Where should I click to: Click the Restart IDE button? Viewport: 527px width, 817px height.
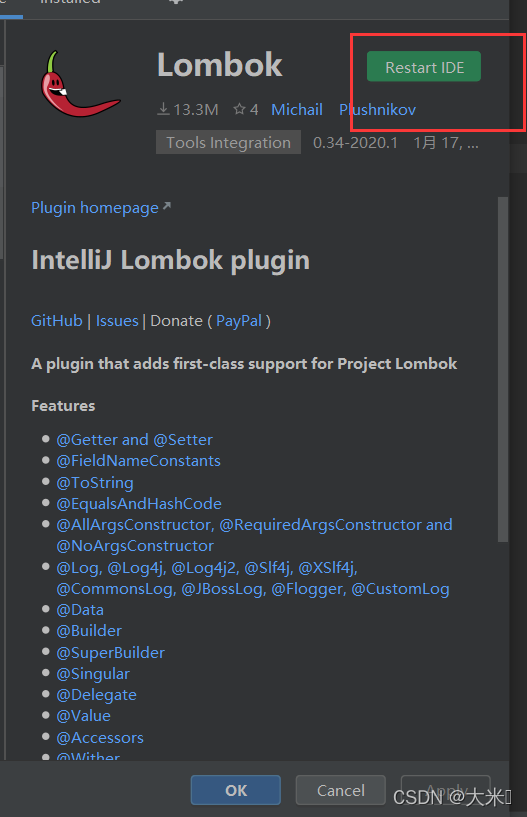click(x=424, y=67)
